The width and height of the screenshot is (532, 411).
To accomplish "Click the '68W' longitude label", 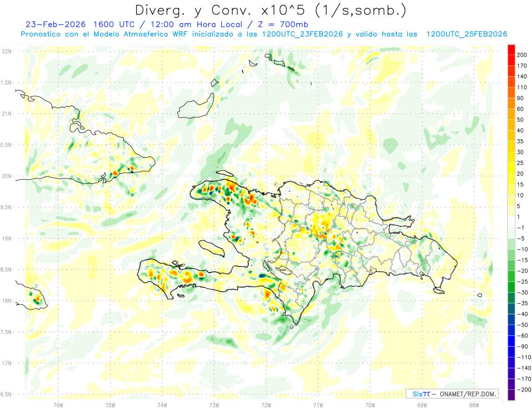I will (x=474, y=405).
